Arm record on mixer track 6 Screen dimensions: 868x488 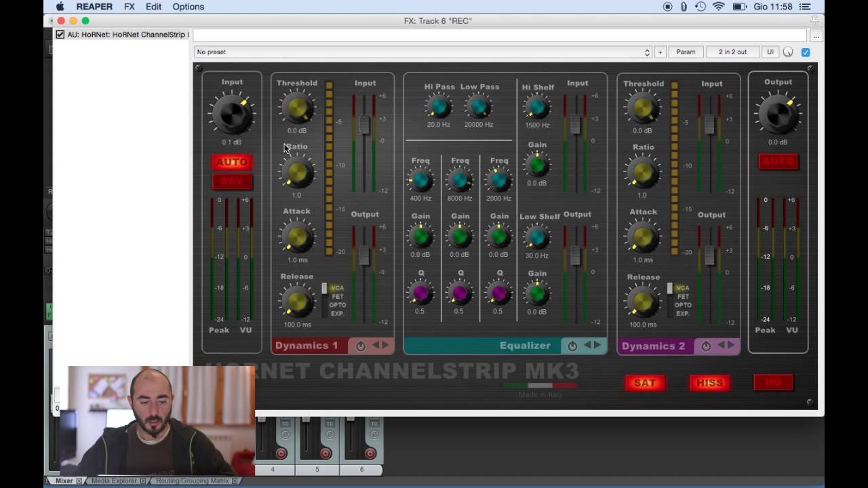(370, 453)
